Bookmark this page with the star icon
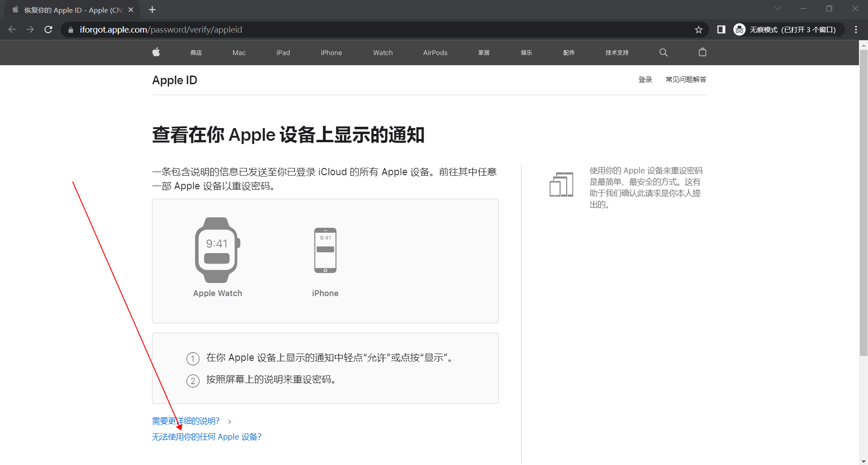This screenshot has height=465, width=868. pyautogui.click(x=699, y=29)
